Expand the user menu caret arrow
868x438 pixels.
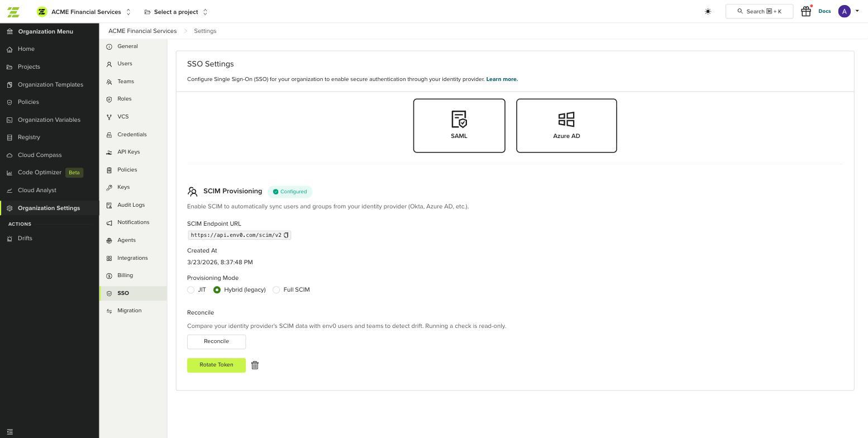point(857,11)
